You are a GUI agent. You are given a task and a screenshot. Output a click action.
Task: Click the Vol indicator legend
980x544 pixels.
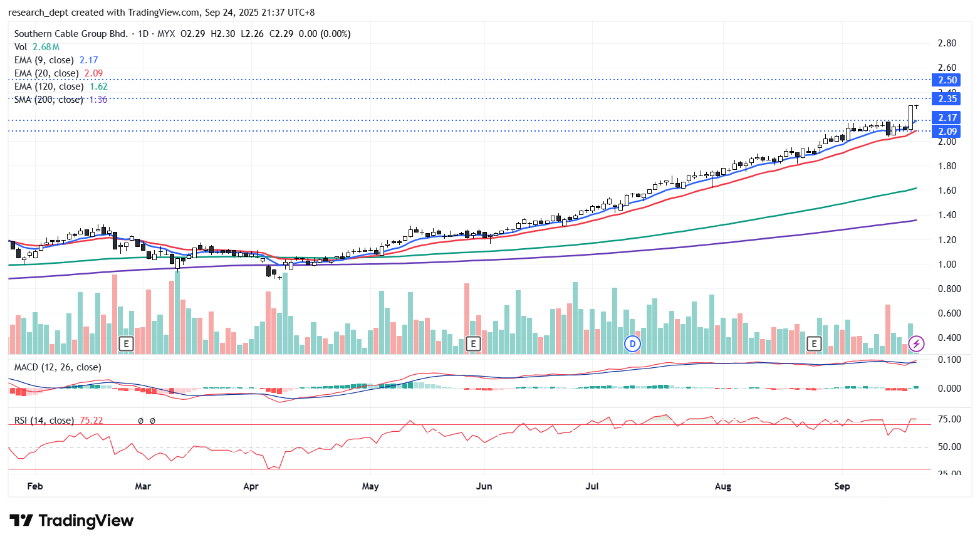(21, 47)
